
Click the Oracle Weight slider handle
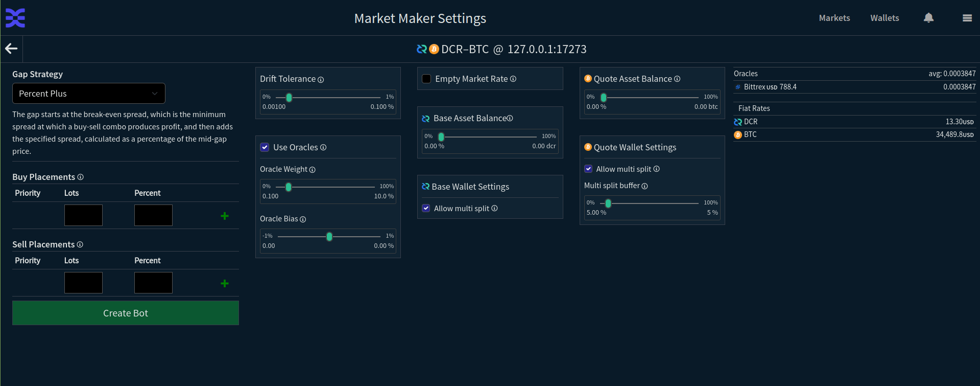289,187
